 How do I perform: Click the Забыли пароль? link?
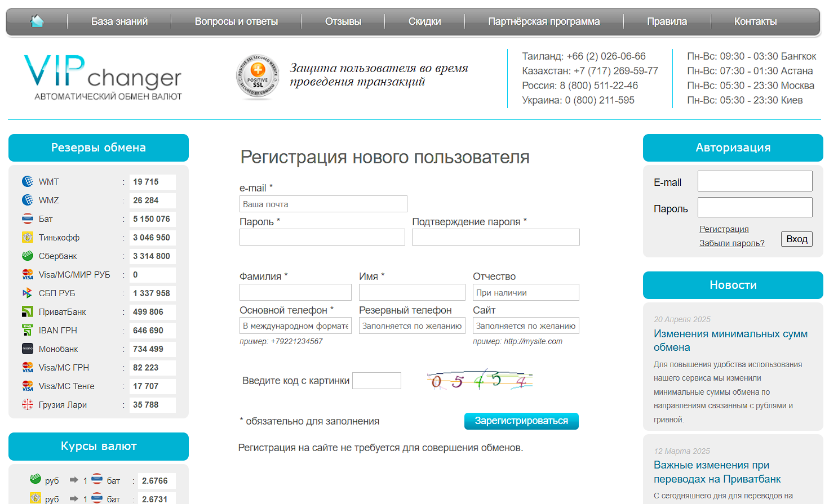pos(732,243)
